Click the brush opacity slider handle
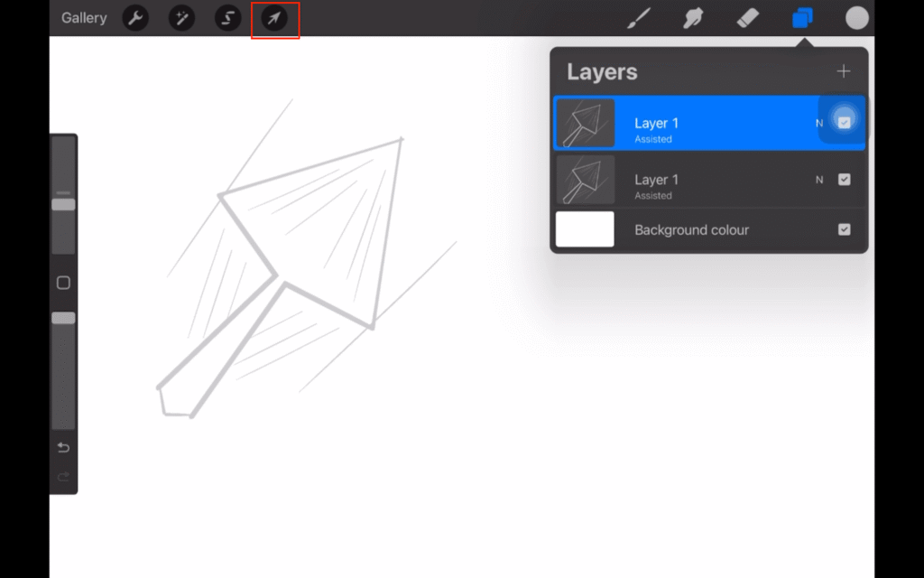Image resolution: width=924 pixels, height=578 pixels. 63,318
